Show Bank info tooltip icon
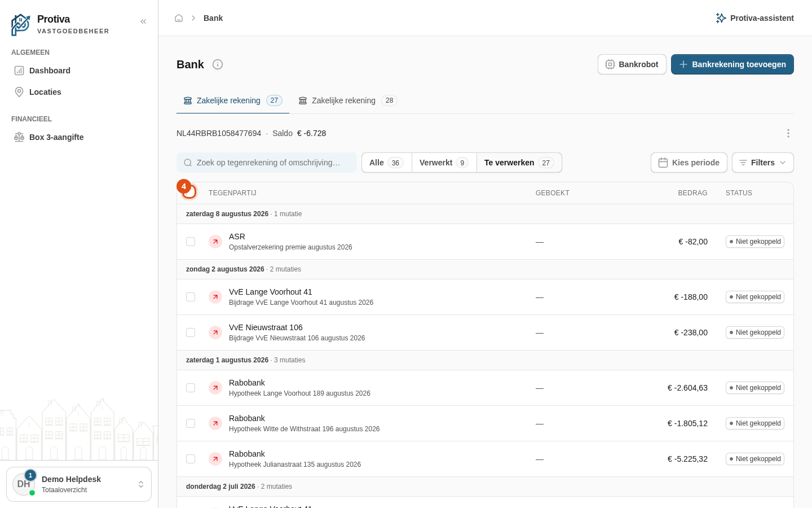The height and width of the screenshot is (508, 812). click(x=218, y=64)
